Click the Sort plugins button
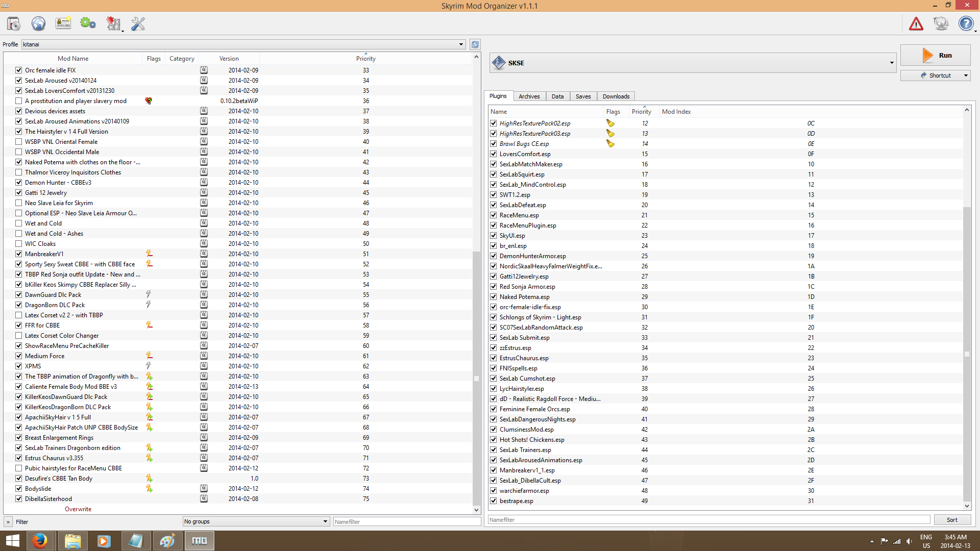This screenshot has height=551, width=980. pos(952,520)
